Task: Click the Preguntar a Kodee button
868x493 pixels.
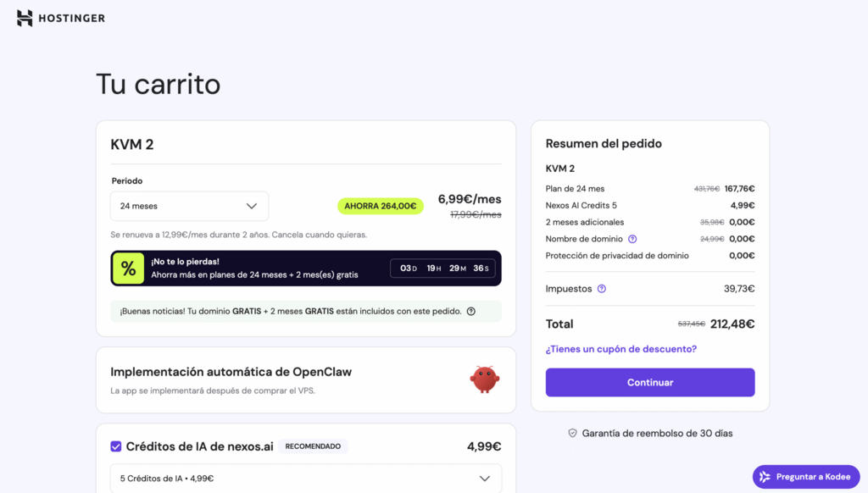Action: pyautogui.click(x=805, y=476)
